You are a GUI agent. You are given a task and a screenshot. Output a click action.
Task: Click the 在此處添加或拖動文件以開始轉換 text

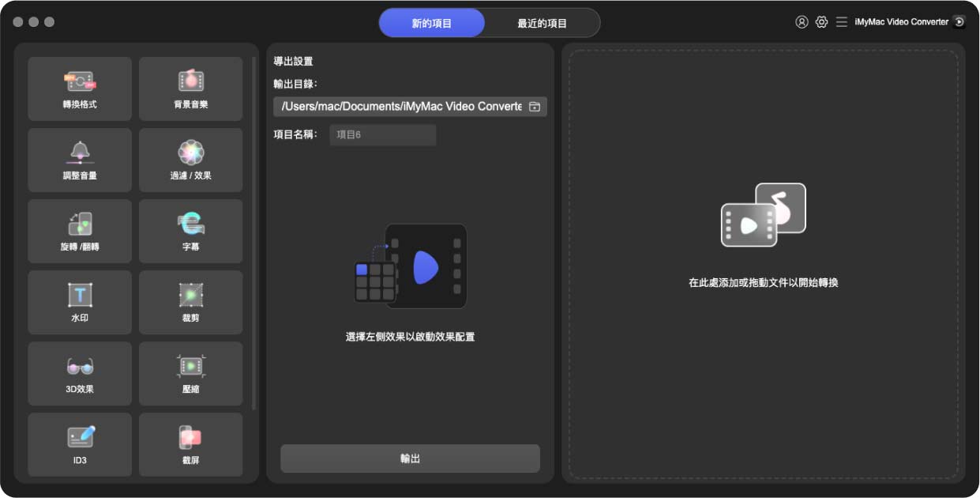pos(764,282)
